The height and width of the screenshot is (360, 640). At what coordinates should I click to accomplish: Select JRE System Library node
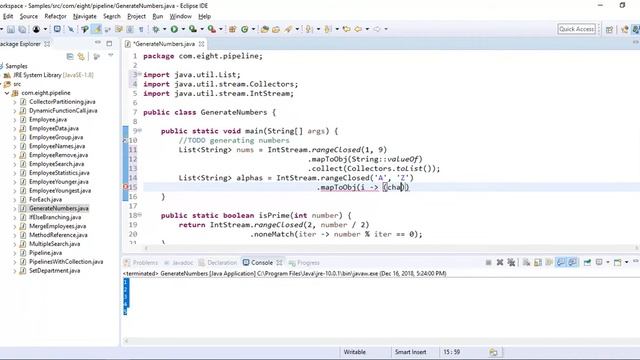53,75
